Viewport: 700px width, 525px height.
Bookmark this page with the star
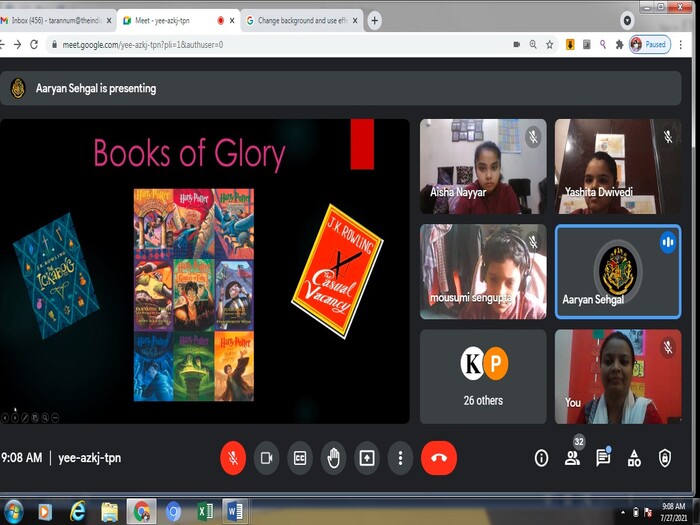pos(550,44)
